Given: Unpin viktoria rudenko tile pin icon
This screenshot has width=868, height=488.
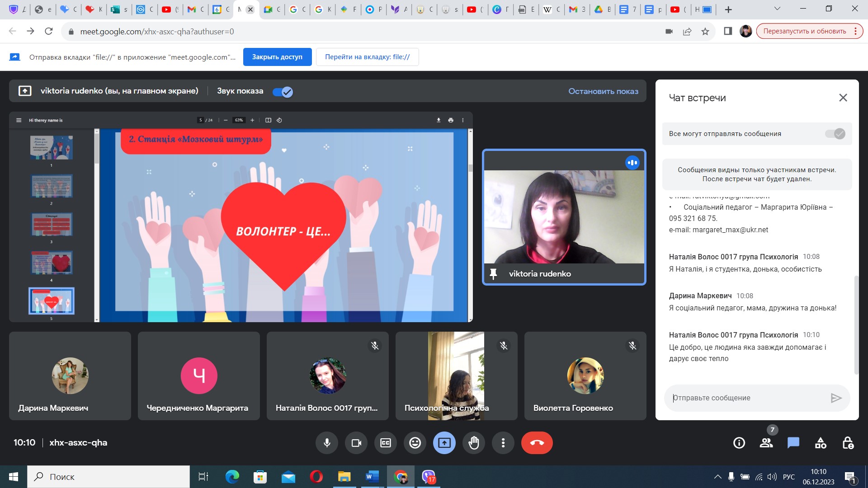Looking at the screenshot, I should pos(493,274).
